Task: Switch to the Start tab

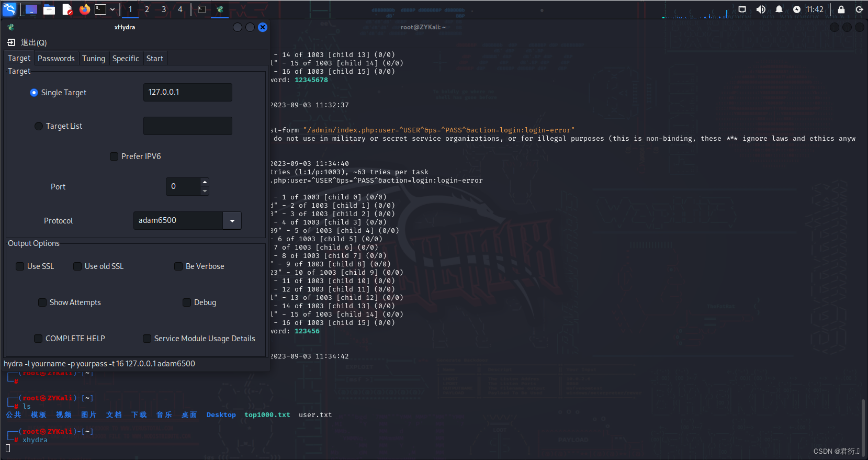Action: click(x=155, y=59)
